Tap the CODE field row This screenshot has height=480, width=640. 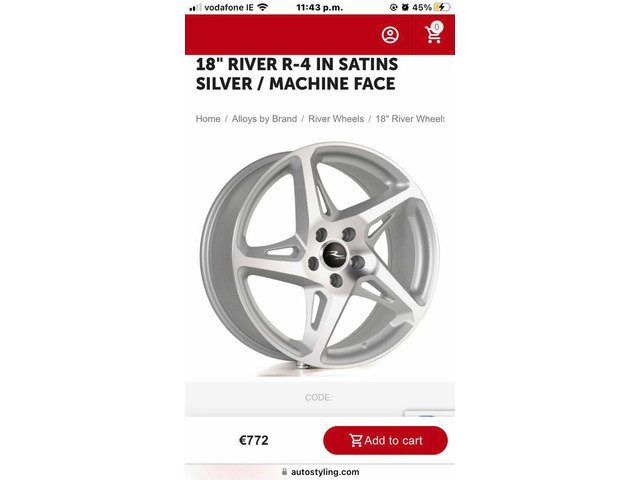coord(320,398)
